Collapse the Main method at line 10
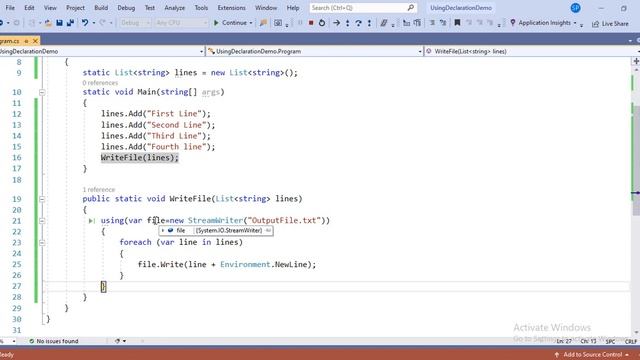Image resolution: width=640 pixels, height=360 pixels. pyautogui.click(x=42, y=93)
